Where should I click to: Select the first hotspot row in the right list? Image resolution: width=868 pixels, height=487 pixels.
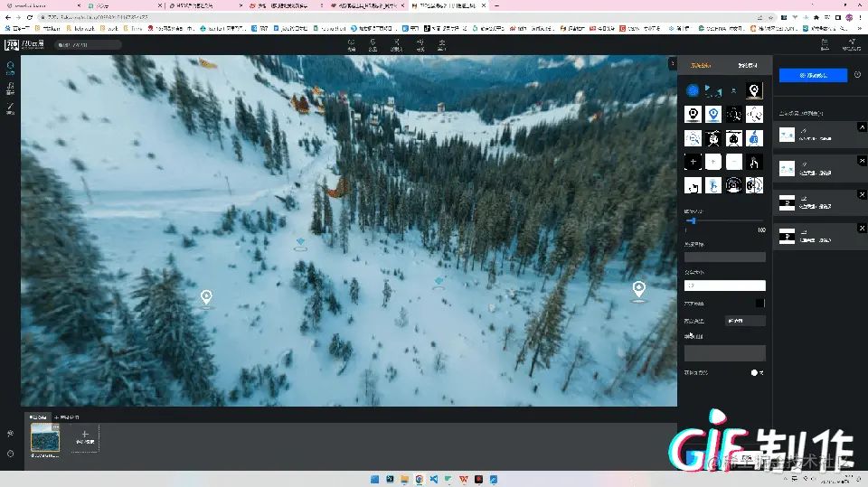click(819, 135)
